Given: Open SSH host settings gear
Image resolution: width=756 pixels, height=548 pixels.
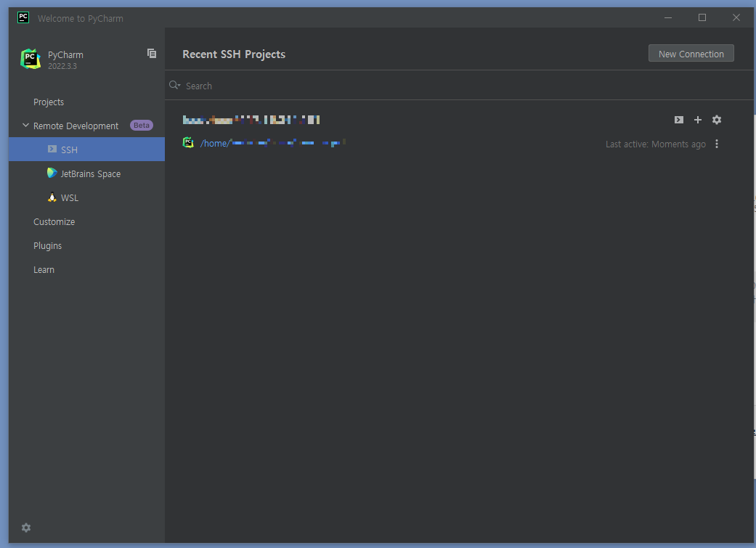Looking at the screenshot, I should tap(717, 120).
